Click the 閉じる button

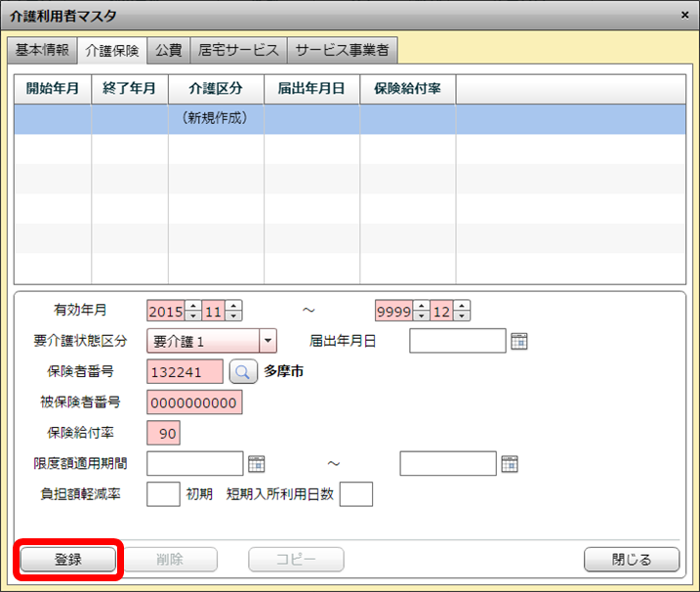631,560
